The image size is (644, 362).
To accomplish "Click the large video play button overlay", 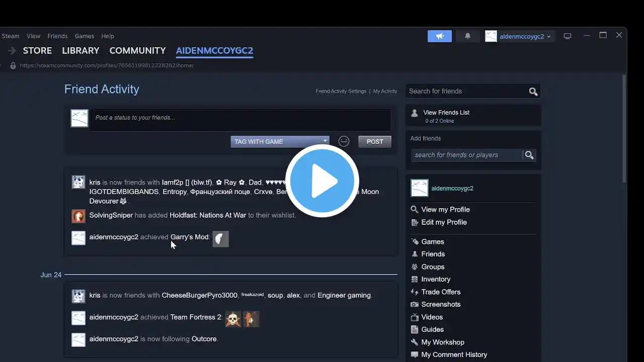I will pos(322,181).
